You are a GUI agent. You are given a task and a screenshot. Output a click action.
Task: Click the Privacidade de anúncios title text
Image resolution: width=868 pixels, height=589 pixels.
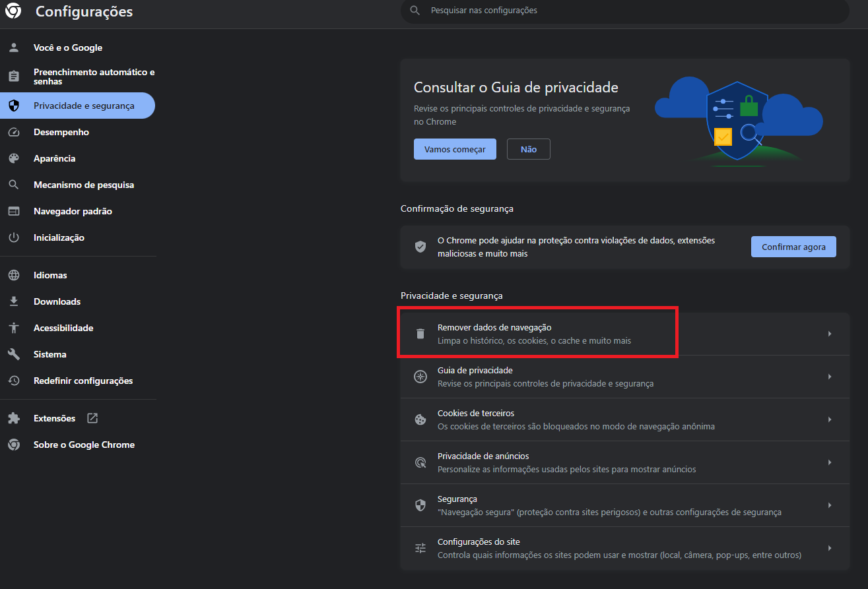tap(483, 456)
